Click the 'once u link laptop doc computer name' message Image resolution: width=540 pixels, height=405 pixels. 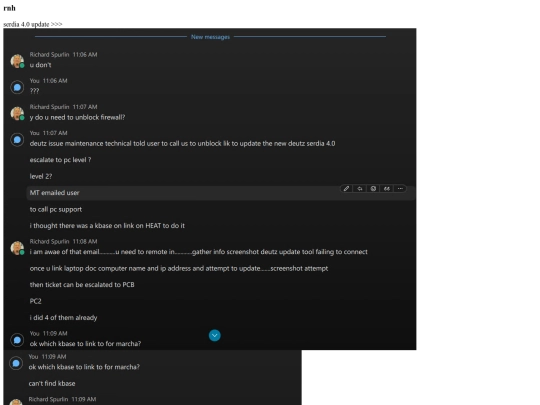tap(179, 268)
